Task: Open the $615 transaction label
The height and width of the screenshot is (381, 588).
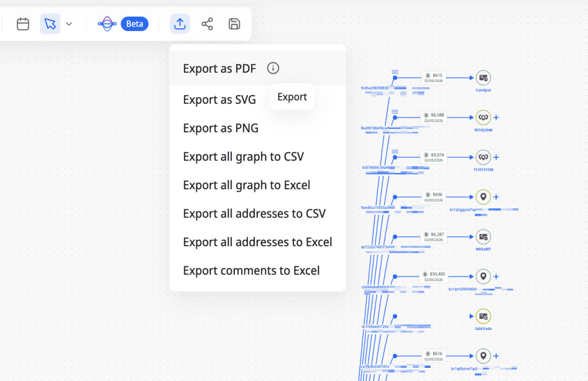Action: pos(434,78)
